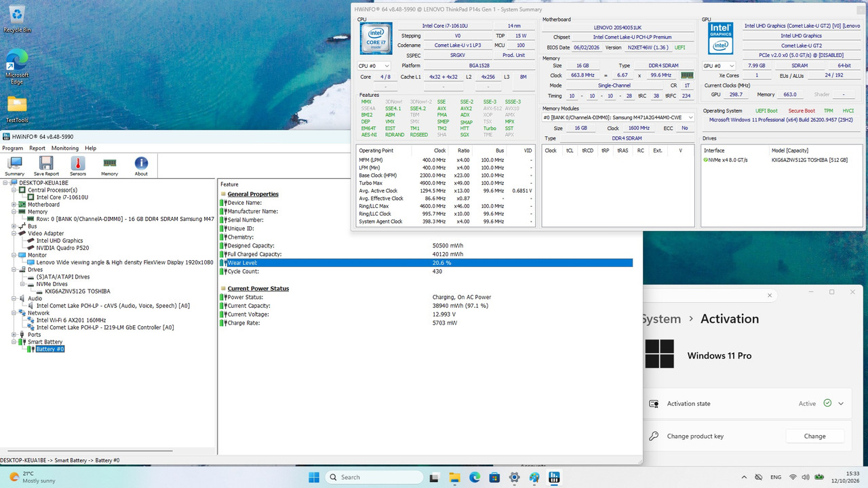
Task: Open Recycle Bin desktop icon
Action: [17, 18]
